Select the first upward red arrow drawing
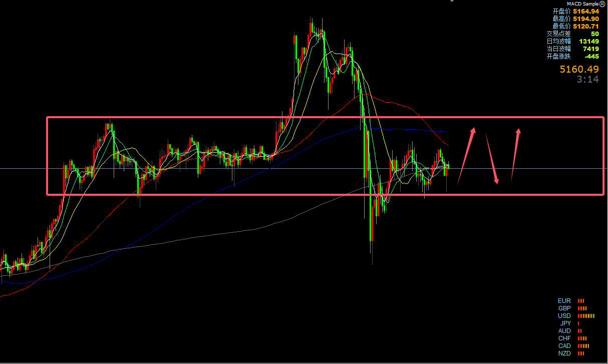The image size is (608, 364). tap(466, 156)
